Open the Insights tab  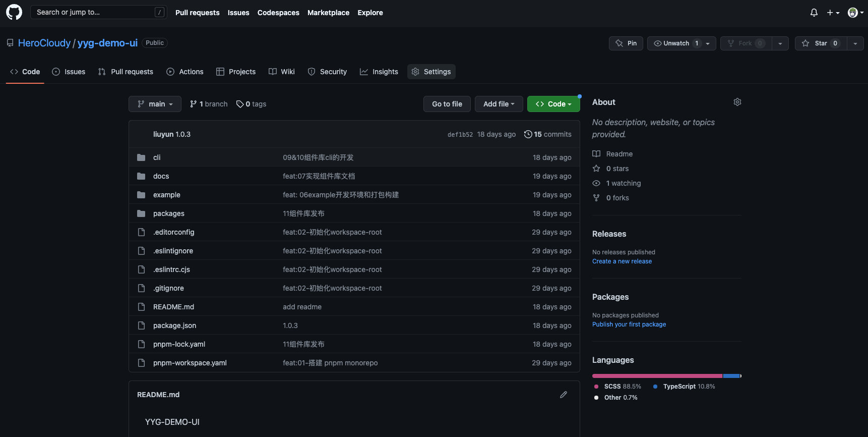click(379, 72)
